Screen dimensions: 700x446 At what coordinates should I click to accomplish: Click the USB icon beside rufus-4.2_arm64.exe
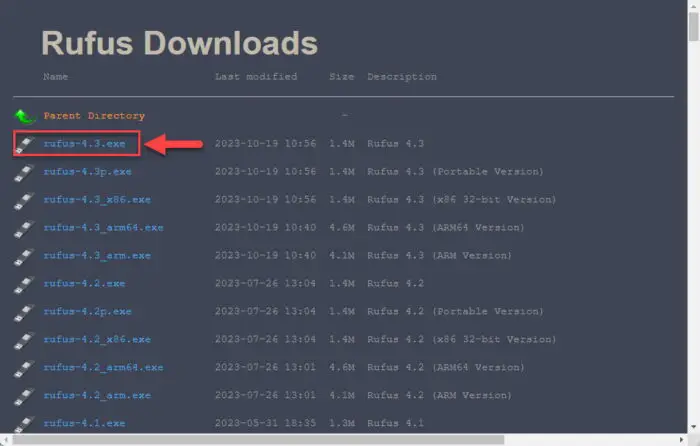pyautogui.click(x=25, y=368)
